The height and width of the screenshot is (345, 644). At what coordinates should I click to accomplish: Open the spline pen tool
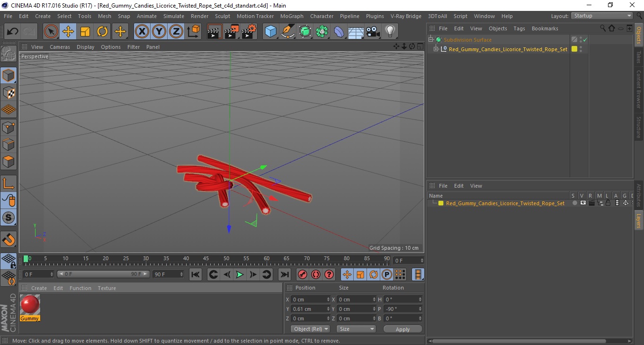[288, 32]
